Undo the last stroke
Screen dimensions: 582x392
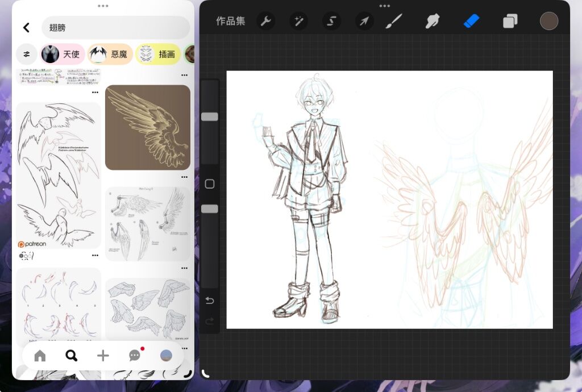click(210, 301)
